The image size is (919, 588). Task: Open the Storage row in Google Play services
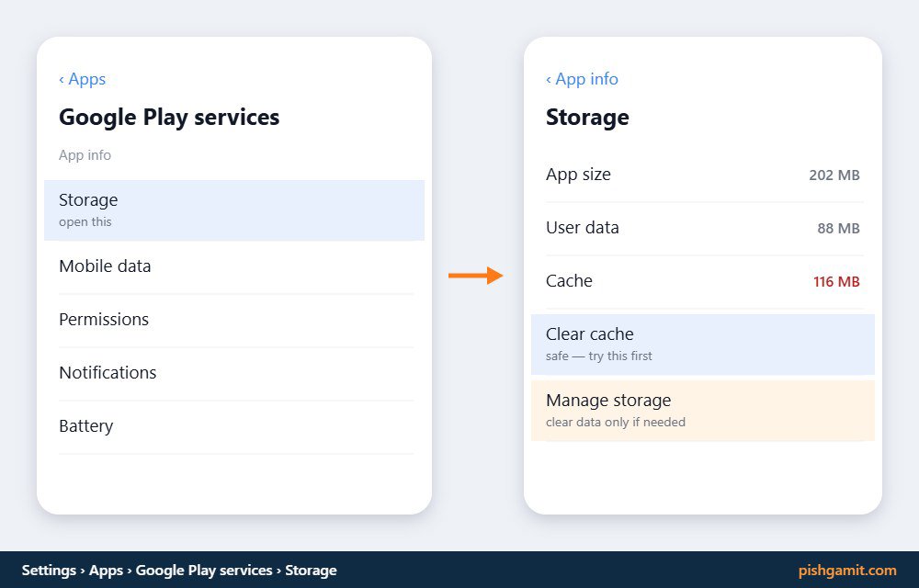[x=234, y=210]
